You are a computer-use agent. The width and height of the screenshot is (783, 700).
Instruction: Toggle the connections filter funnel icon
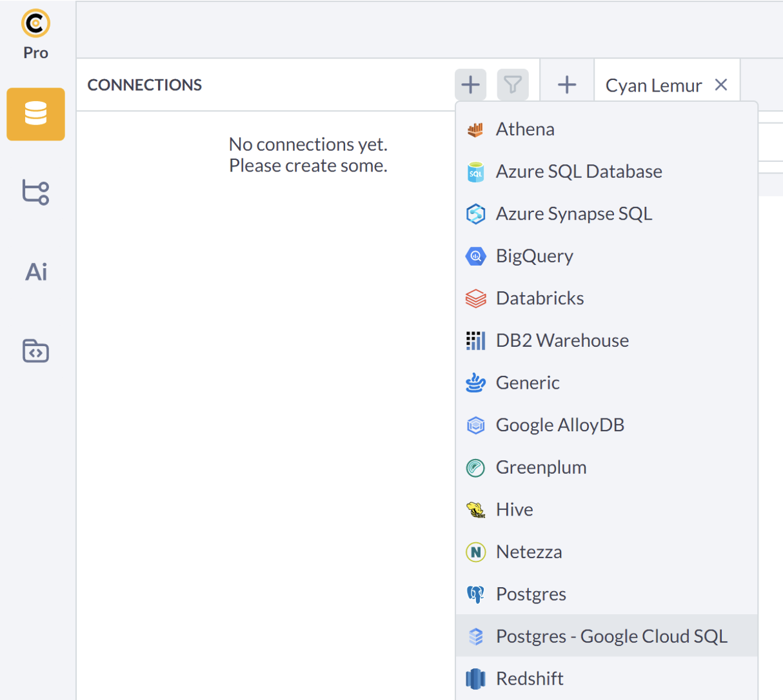coord(513,84)
